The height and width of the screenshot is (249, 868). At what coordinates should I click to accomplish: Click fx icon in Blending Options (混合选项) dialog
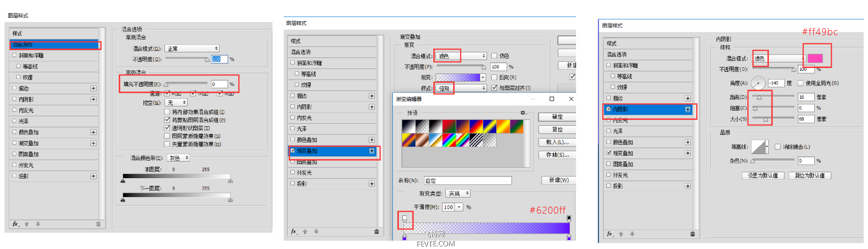[15, 224]
